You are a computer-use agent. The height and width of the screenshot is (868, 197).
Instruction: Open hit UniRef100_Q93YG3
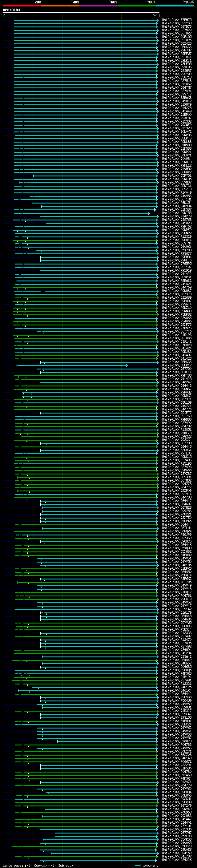point(177,23)
